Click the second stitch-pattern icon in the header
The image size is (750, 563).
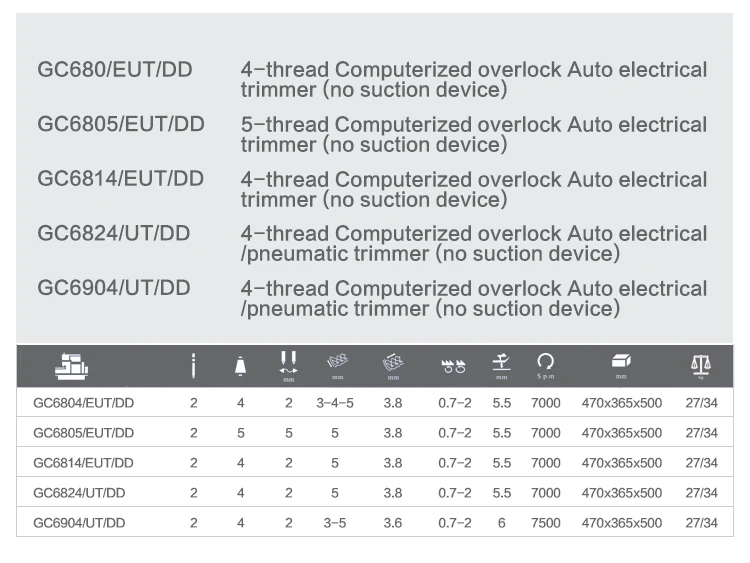[393, 364]
